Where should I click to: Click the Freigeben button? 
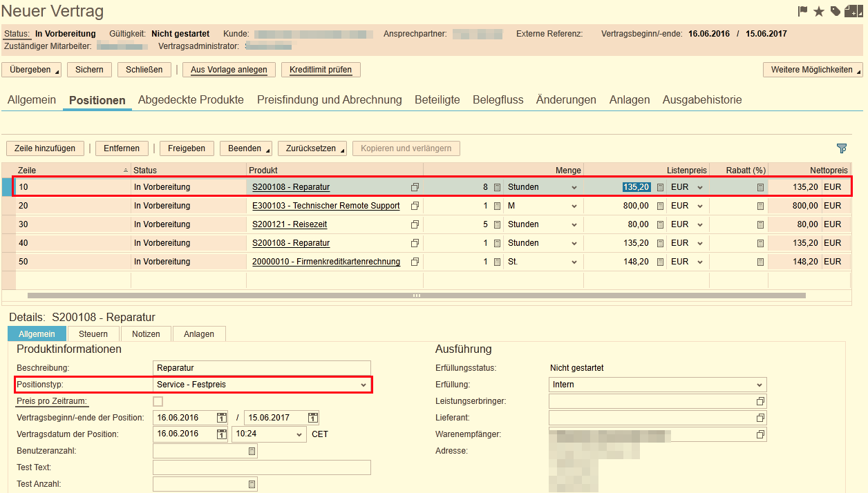click(x=187, y=148)
